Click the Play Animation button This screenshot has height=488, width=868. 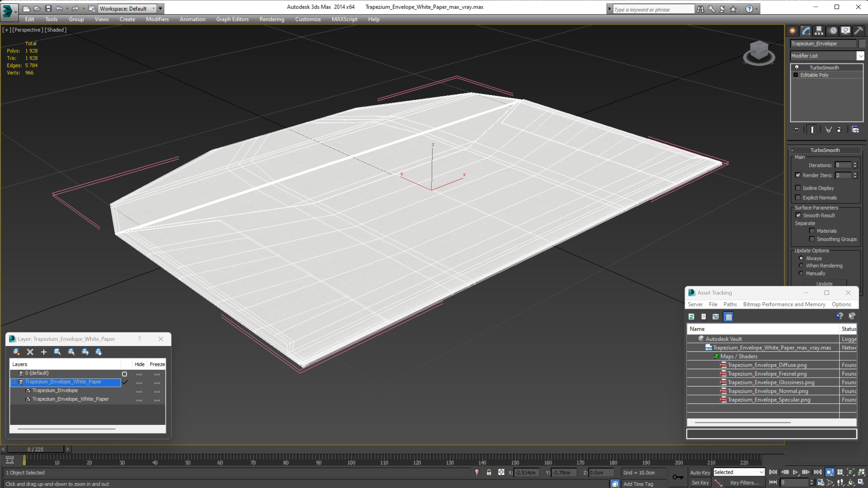click(x=795, y=472)
